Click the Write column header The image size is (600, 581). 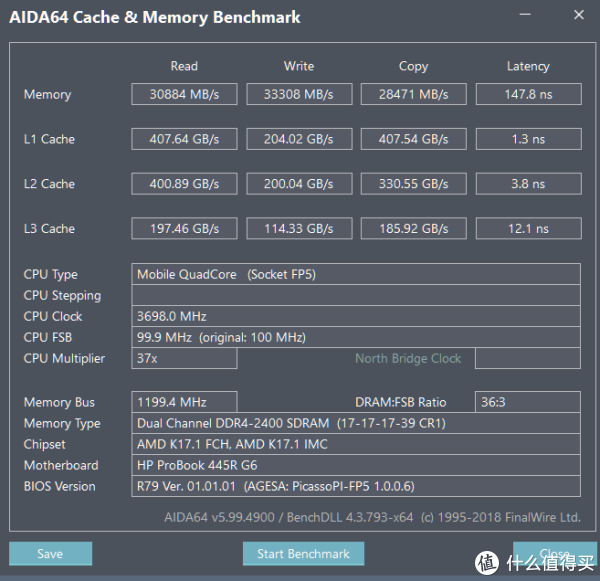(x=299, y=66)
